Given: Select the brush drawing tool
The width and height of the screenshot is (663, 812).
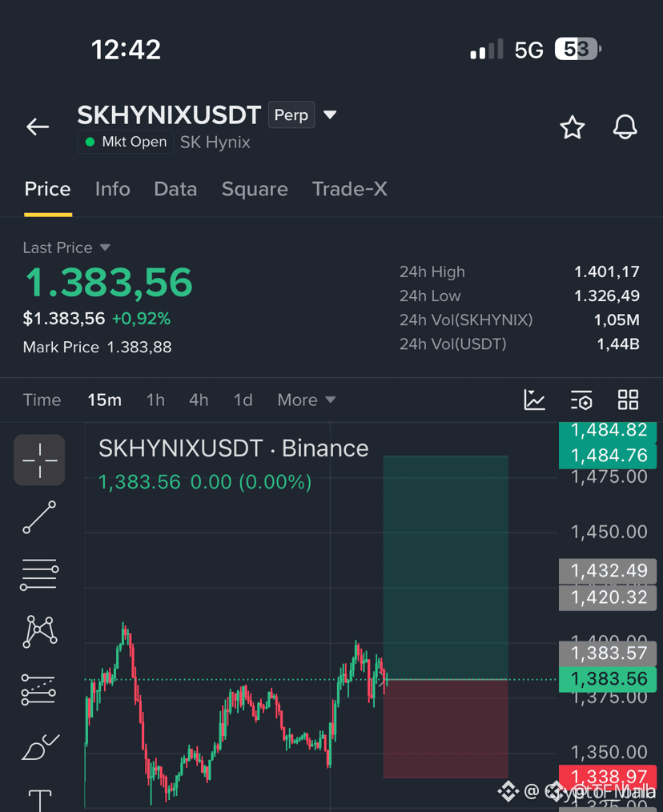Looking at the screenshot, I should 40,747.
